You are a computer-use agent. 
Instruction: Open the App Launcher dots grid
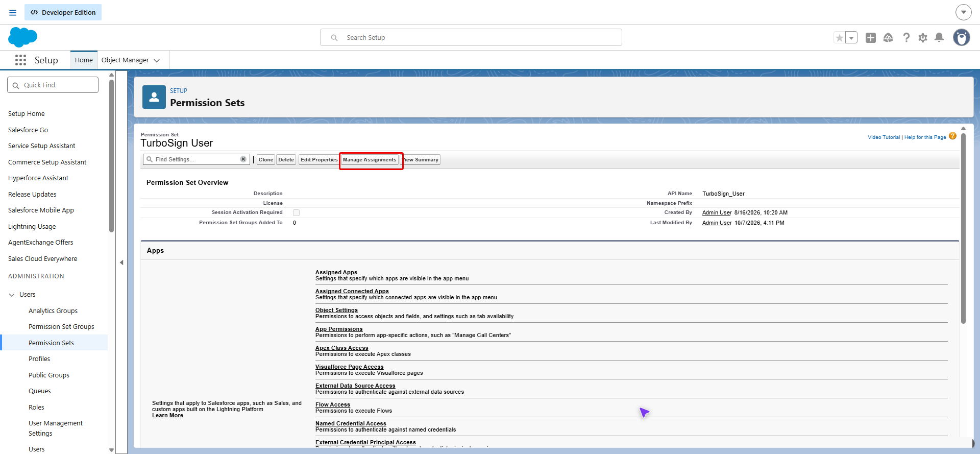coord(20,60)
